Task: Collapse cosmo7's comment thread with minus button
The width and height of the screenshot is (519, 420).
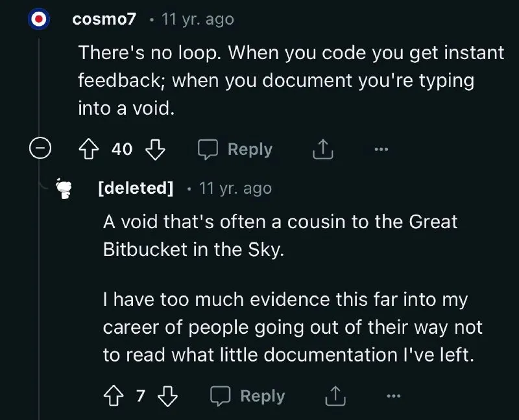Action: point(40,149)
